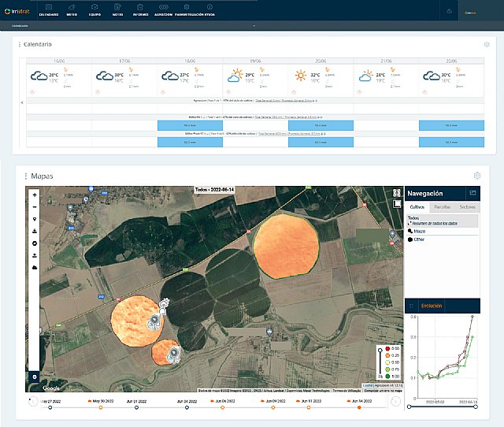Open the cloud layer tool on map
504x427 pixels.
(x=34, y=267)
